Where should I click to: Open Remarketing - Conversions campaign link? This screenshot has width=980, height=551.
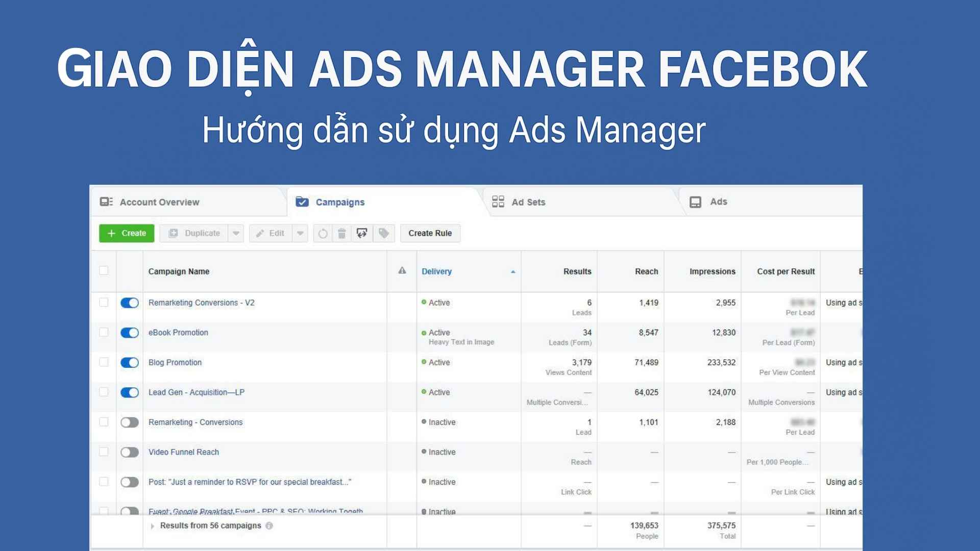tap(195, 422)
